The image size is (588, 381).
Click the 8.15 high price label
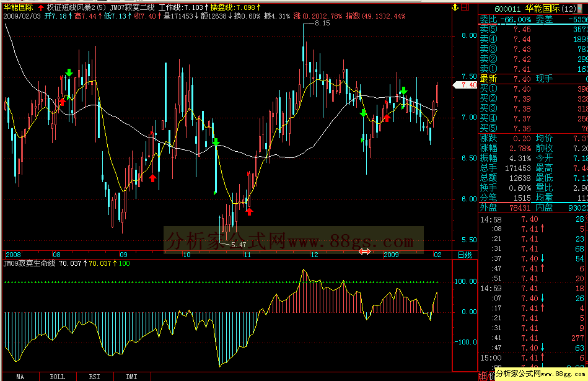[x=322, y=24]
